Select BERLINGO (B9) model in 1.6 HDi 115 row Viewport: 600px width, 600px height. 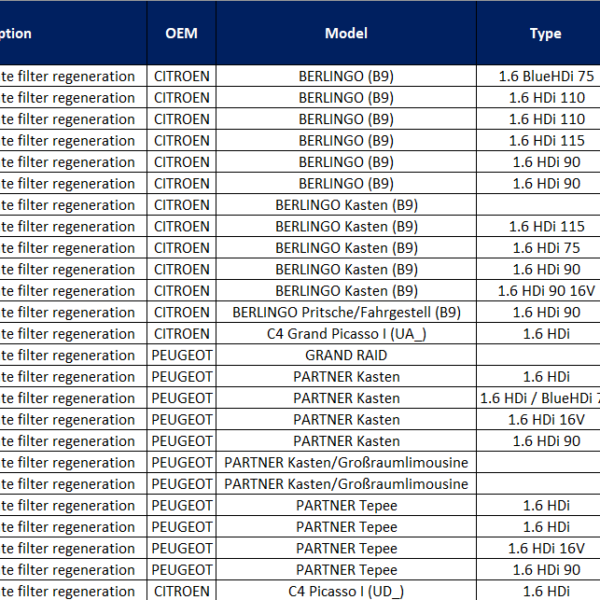click(346, 140)
